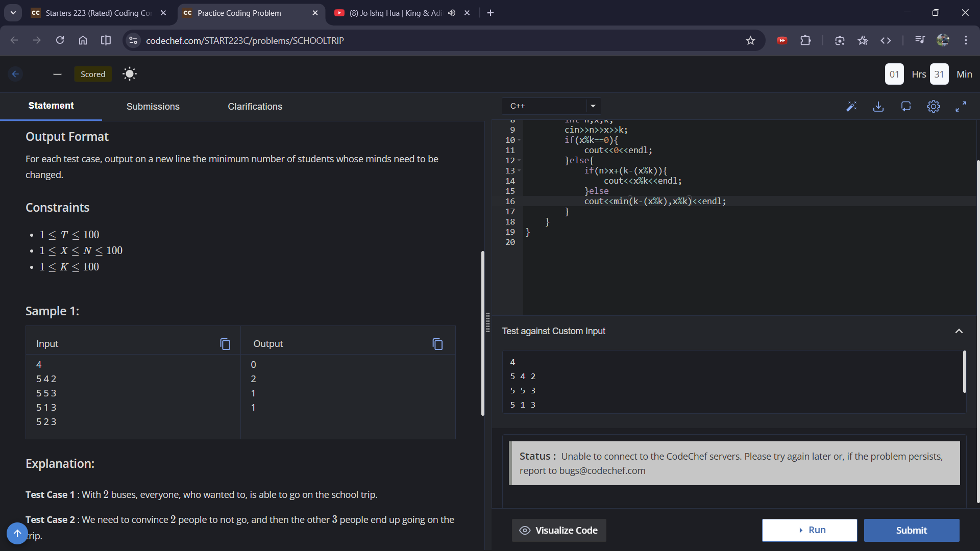Open the Clarifications tab
This screenshot has width=980, height=551.
(255, 107)
